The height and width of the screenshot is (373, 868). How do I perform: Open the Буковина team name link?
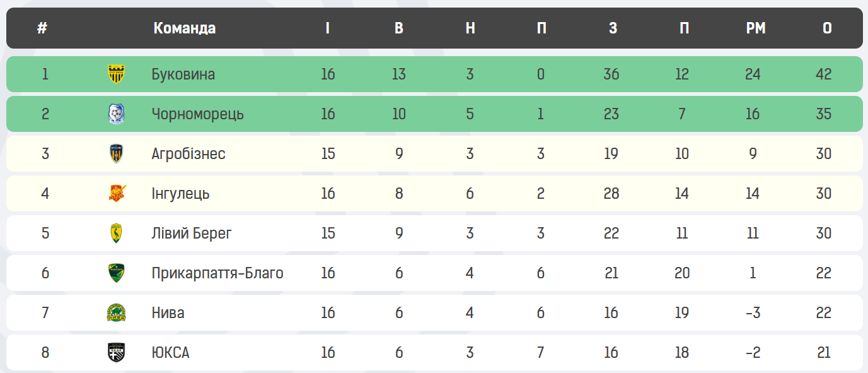[x=183, y=74]
